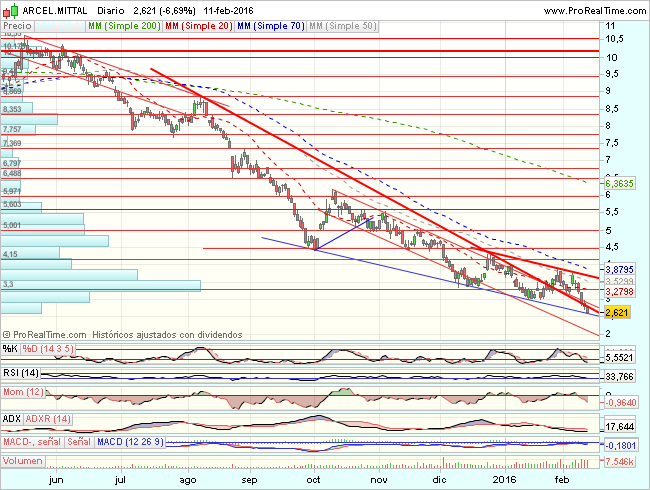
Task: Click the oct month label on time axis
Action: point(313,480)
